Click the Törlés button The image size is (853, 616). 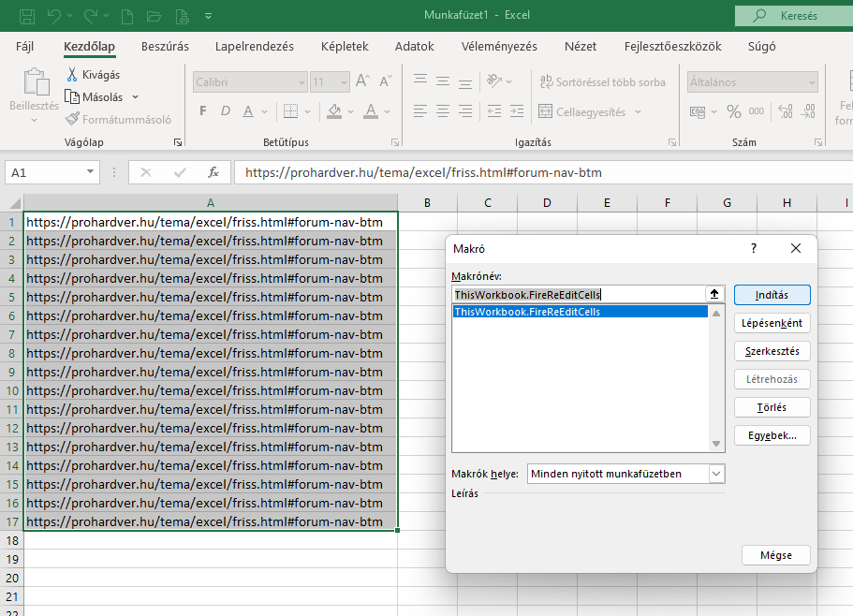(772, 407)
